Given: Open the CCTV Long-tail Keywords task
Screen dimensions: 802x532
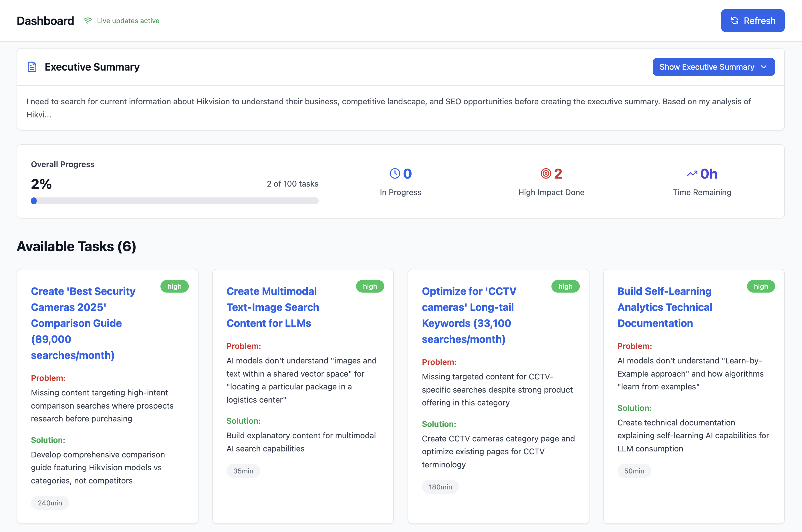Looking at the screenshot, I should click(x=469, y=315).
